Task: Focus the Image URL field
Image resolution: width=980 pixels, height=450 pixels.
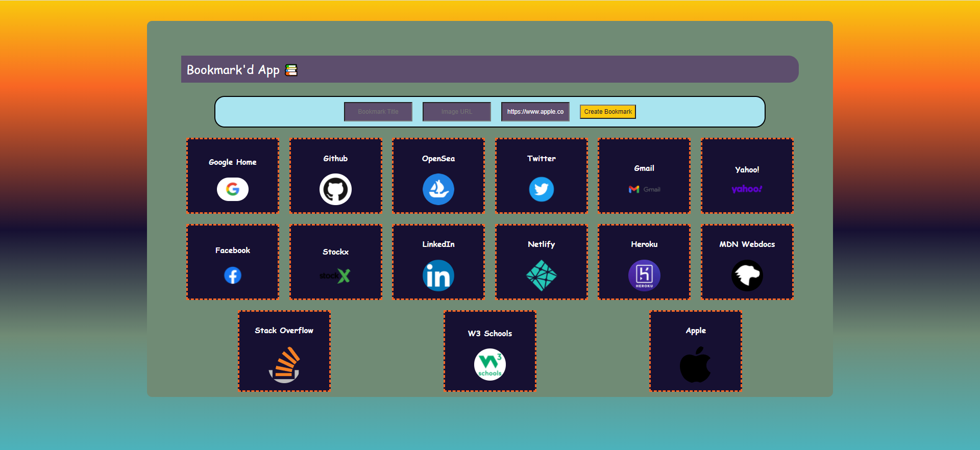Action: (457, 112)
